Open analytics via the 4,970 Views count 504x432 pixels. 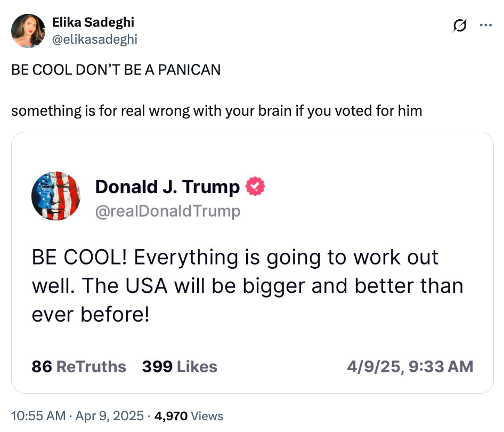point(169,415)
